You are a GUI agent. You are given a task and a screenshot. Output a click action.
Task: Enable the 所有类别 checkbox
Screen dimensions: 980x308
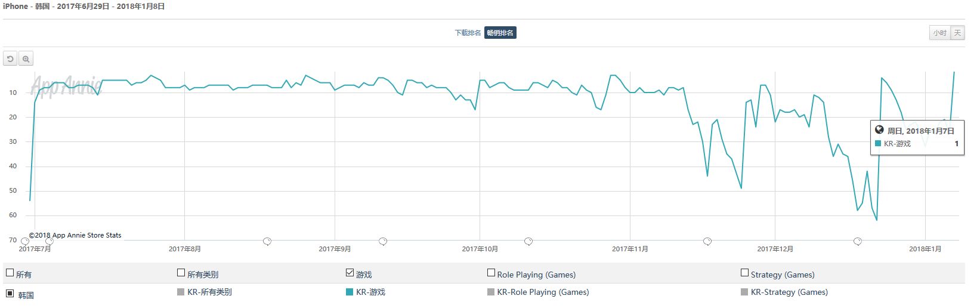click(x=181, y=273)
